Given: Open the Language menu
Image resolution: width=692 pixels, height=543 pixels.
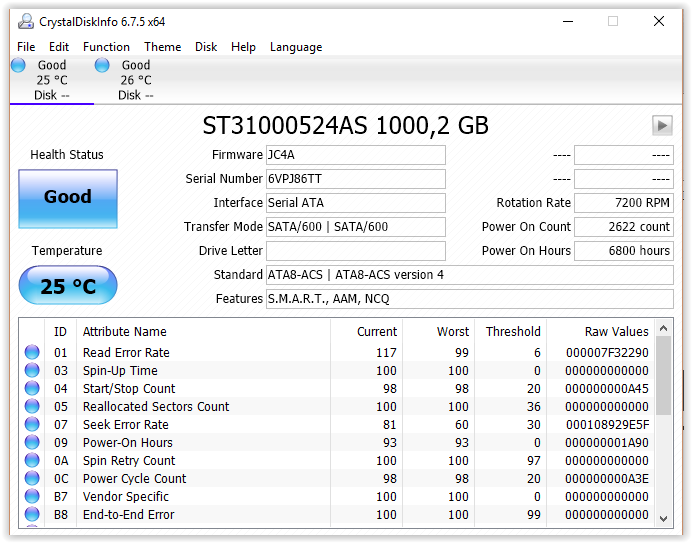Looking at the screenshot, I should pos(296,47).
